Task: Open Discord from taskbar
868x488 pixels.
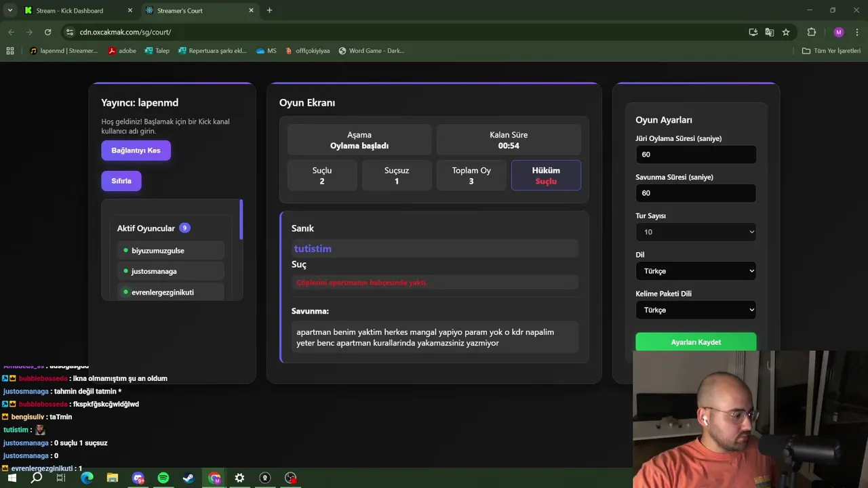Action: click(x=138, y=478)
